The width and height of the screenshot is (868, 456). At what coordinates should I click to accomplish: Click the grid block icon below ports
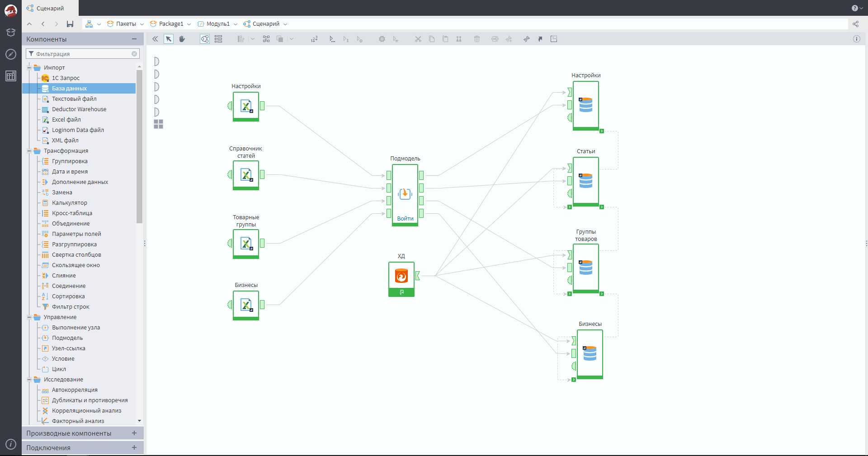click(x=158, y=124)
